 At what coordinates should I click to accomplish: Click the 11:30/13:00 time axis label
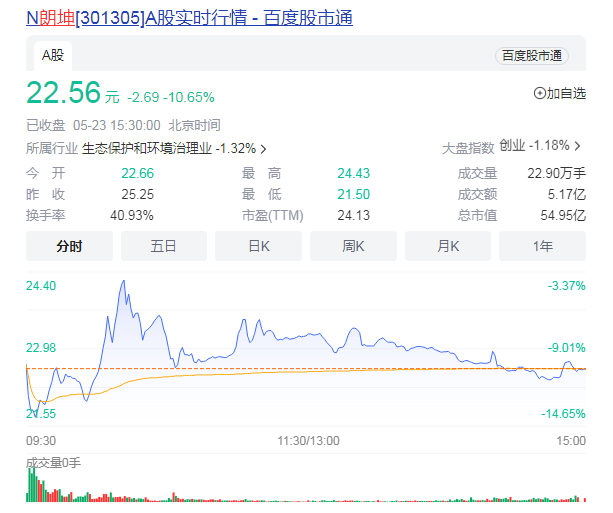308,440
